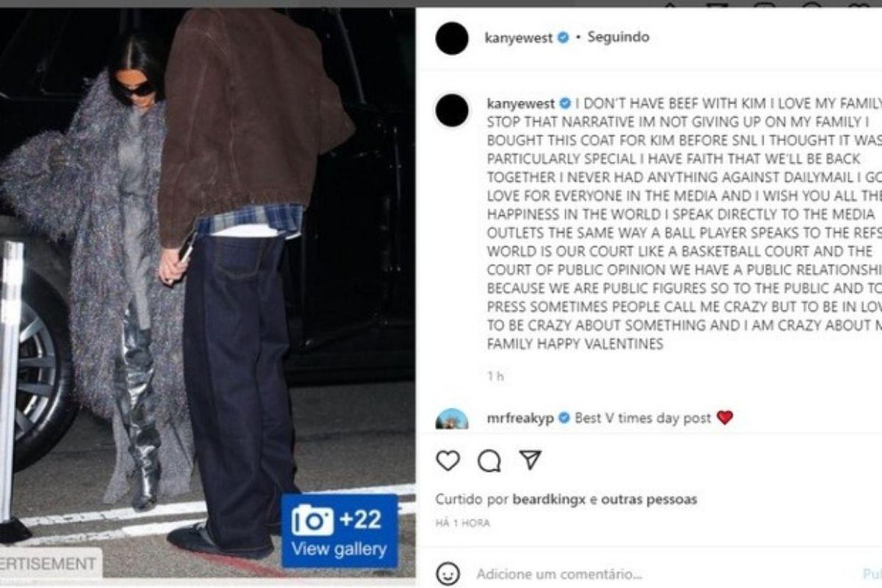Click the View gallery +22 button
This screenshot has height=588, width=882.
pyautogui.click(x=340, y=531)
